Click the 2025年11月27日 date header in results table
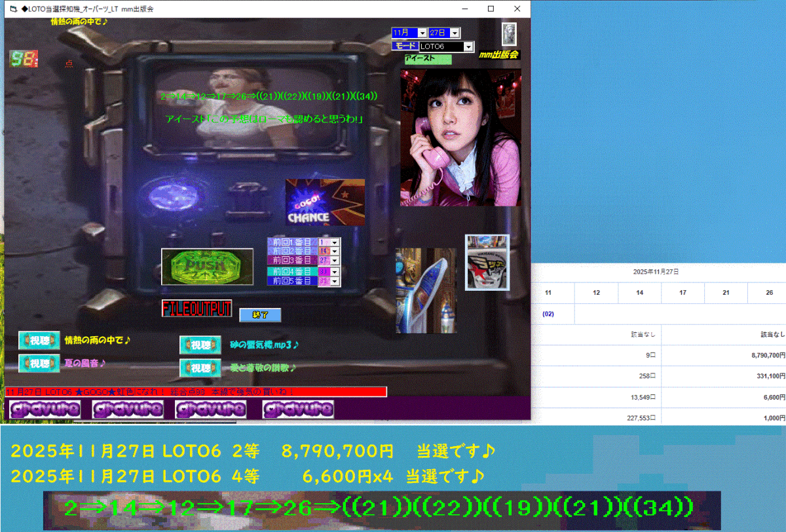Viewport: 786px width, 532px height. [656, 271]
